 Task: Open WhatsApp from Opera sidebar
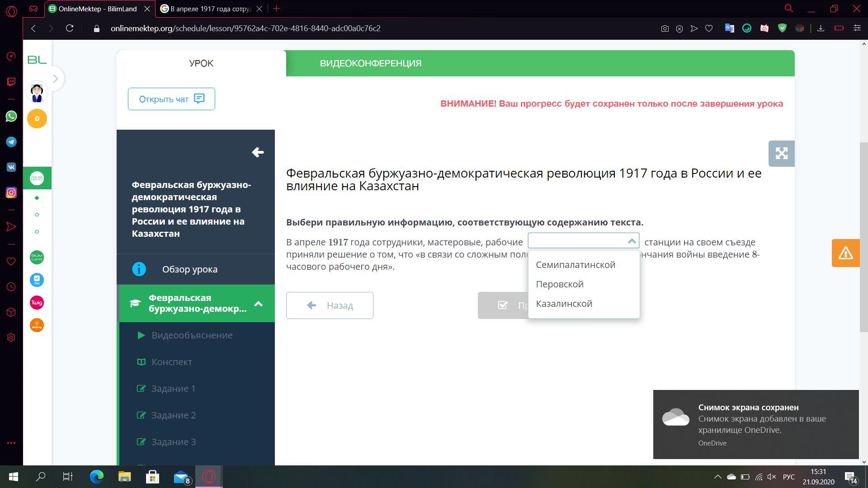click(11, 117)
